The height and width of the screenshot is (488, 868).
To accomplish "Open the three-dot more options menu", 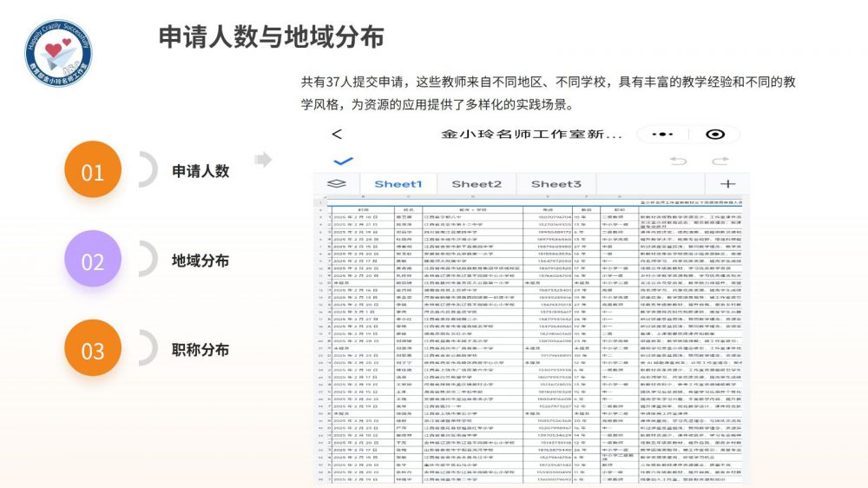I will pos(662,134).
